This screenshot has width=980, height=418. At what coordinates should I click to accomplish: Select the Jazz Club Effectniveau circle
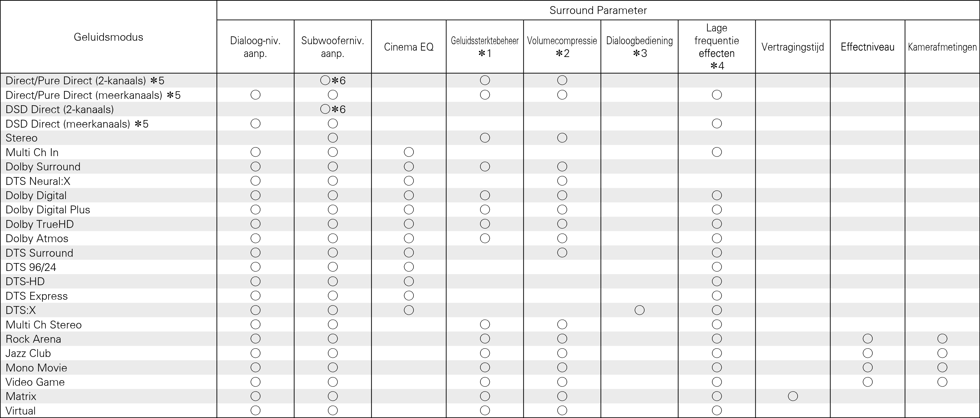pos(868,353)
